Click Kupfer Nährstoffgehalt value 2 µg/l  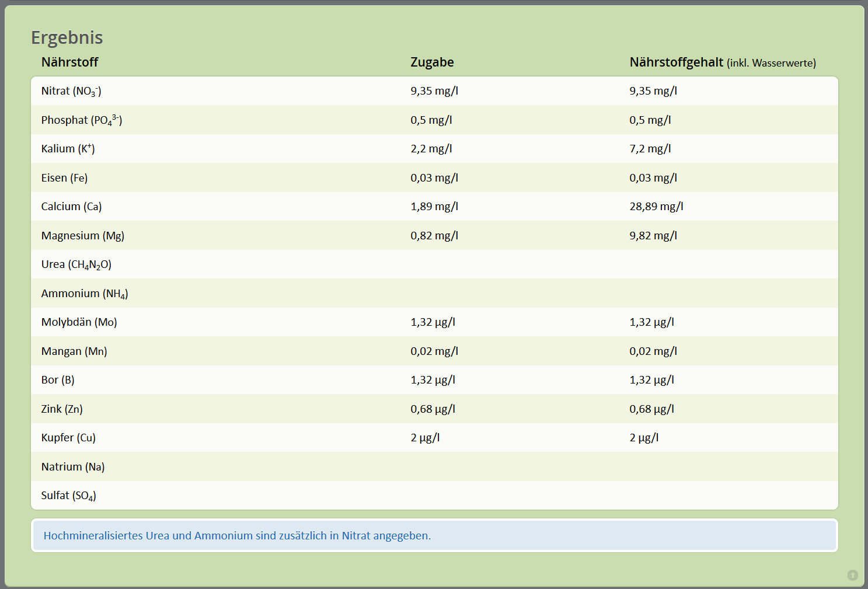[x=644, y=437]
